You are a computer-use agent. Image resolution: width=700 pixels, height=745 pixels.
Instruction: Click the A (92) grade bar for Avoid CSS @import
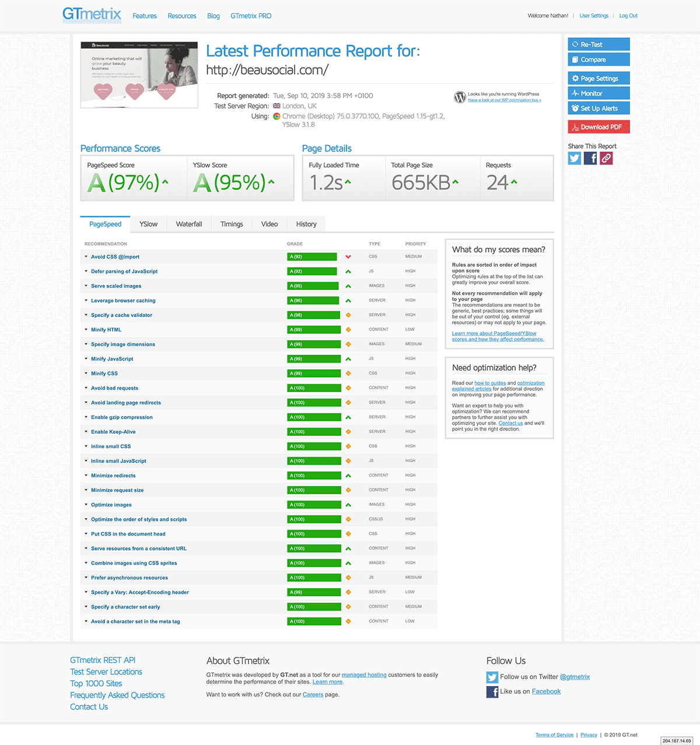coord(312,257)
